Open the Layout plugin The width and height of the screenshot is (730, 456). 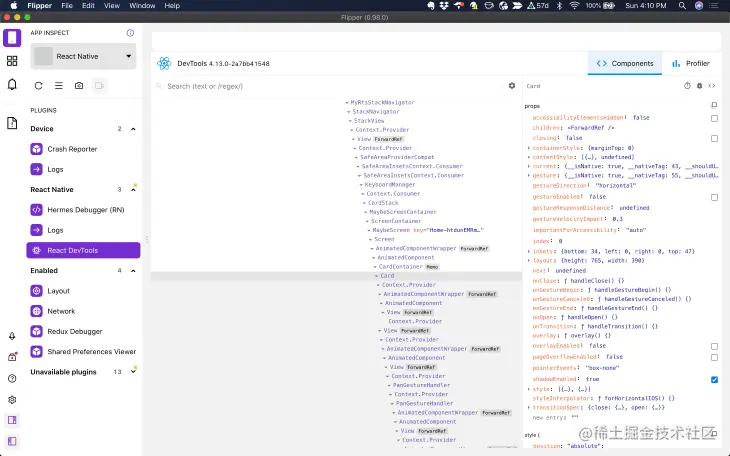(x=83, y=291)
